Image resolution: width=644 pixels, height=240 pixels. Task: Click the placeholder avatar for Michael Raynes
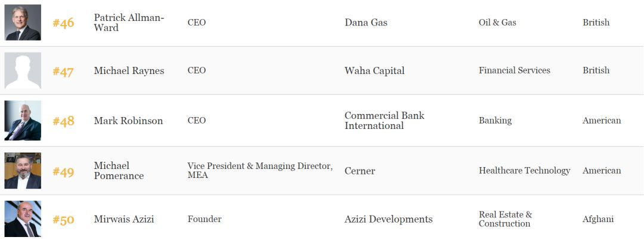[23, 70]
